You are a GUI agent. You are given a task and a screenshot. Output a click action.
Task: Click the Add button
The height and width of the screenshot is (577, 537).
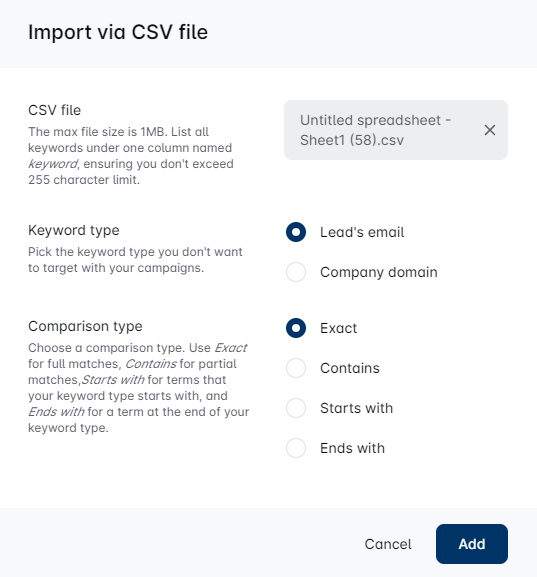[x=472, y=544]
